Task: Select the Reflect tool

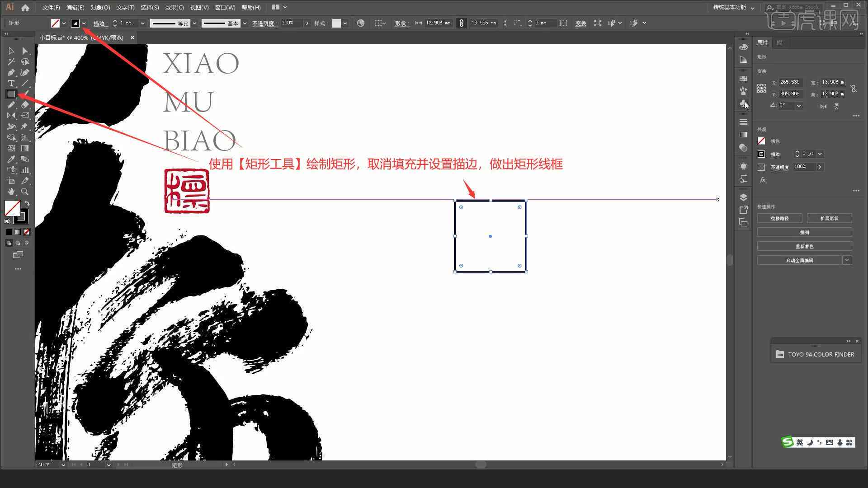Action: point(11,116)
